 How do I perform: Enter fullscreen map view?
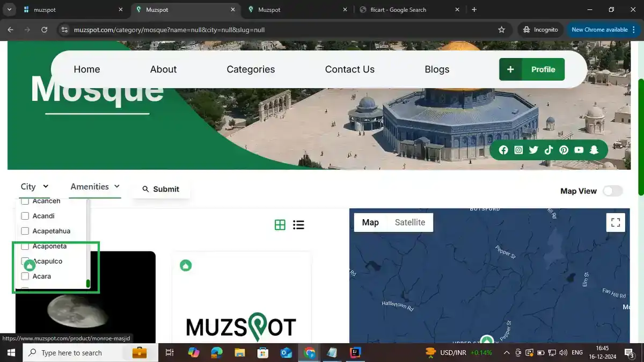coord(616,222)
